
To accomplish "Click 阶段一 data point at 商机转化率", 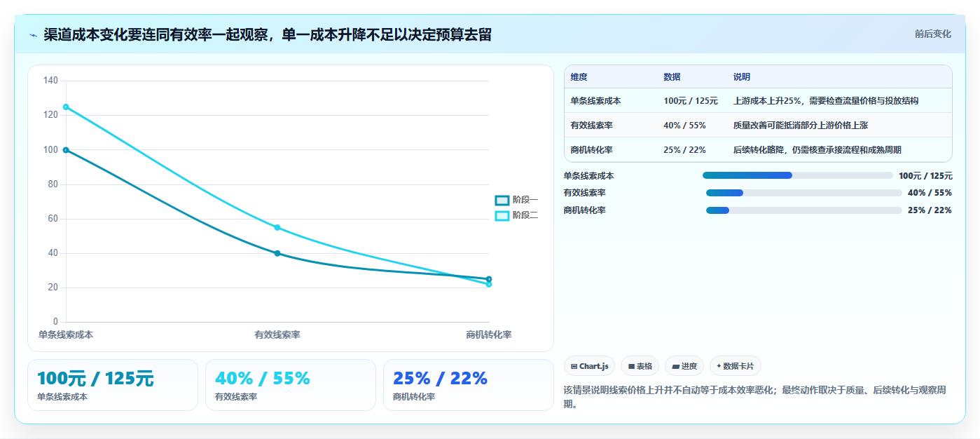I will pos(489,279).
